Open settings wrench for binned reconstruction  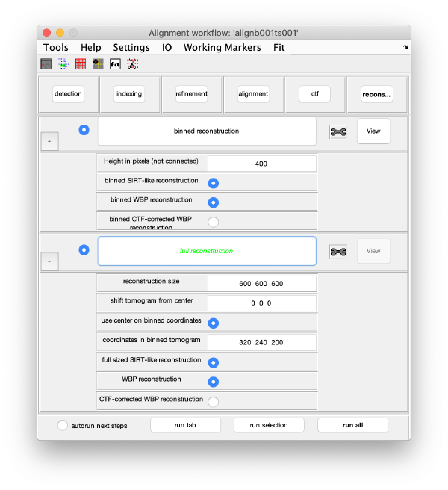coord(338,132)
